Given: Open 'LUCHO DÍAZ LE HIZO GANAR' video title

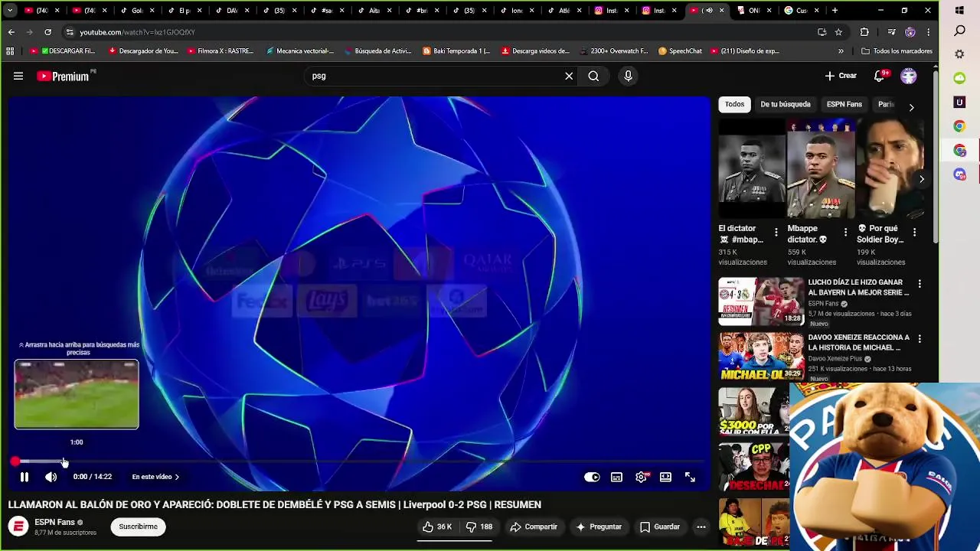Looking at the screenshot, I should 858,287.
